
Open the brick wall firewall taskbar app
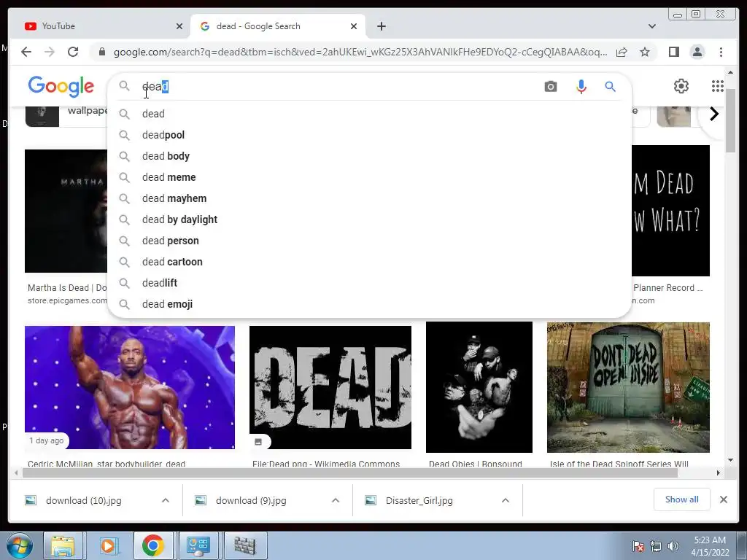(x=245, y=545)
